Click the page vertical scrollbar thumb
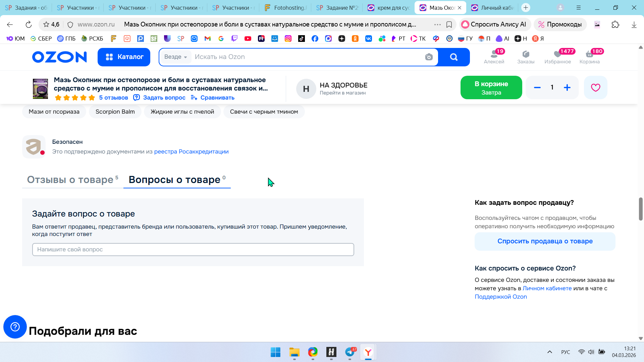Image resolution: width=644 pixels, height=362 pixels. (640, 209)
